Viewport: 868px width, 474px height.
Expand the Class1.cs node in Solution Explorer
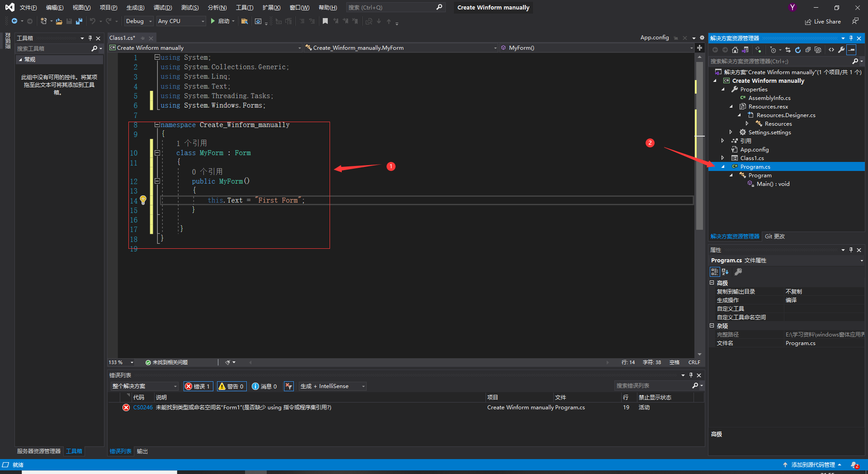[x=722, y=158]
